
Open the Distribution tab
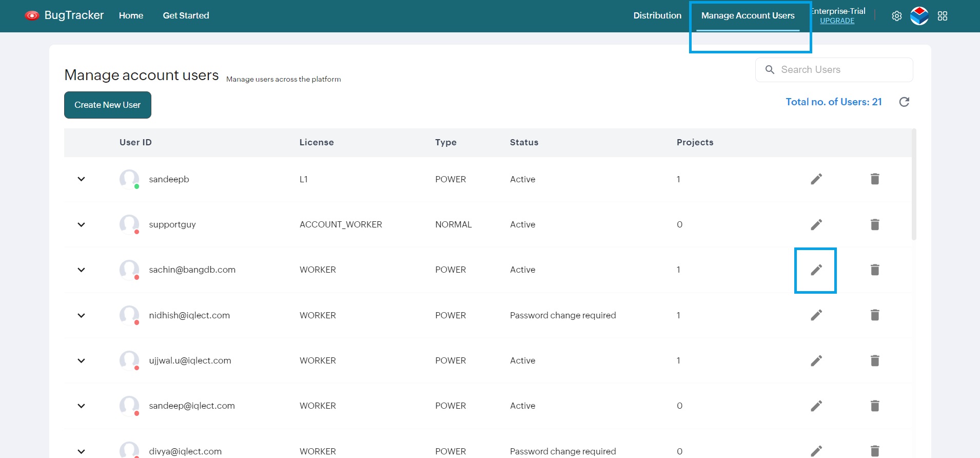click(x=657, y=15)
